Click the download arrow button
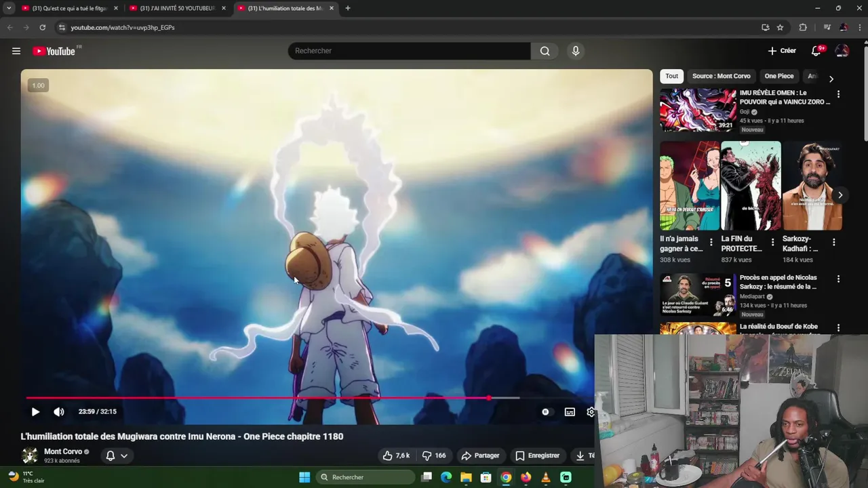 tap(583, 455)
